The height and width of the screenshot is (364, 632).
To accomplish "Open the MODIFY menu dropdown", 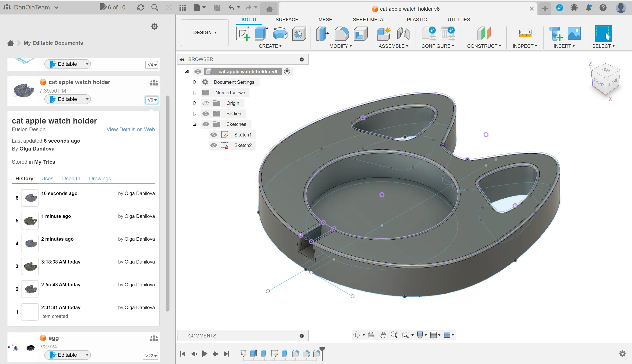I will [341, 46].
